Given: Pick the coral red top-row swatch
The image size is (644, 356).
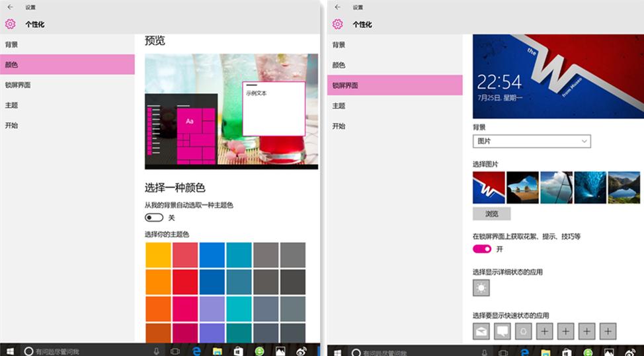Looking at the screenshot, I should [x=185, y=255].
